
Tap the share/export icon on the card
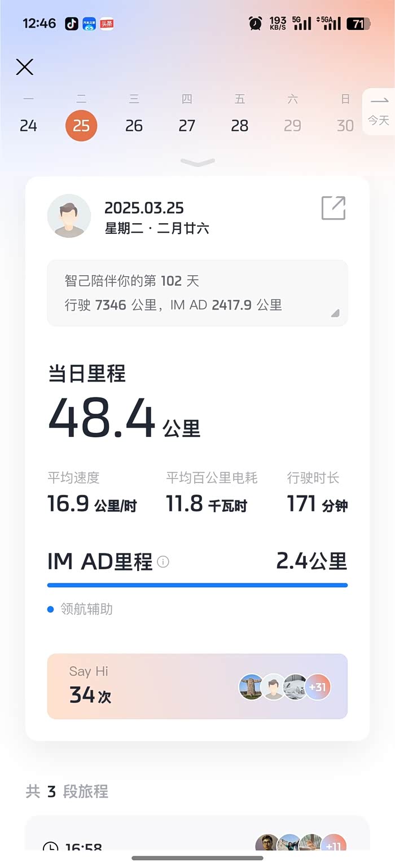[333, 208]
